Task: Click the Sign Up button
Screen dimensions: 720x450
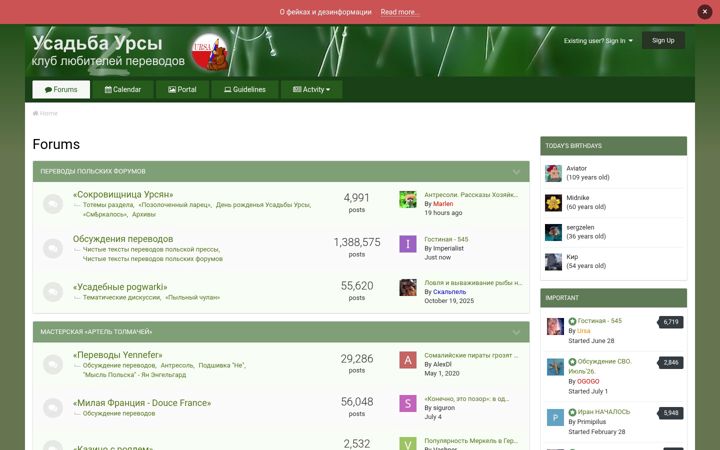Action: (x=663, y=40)
